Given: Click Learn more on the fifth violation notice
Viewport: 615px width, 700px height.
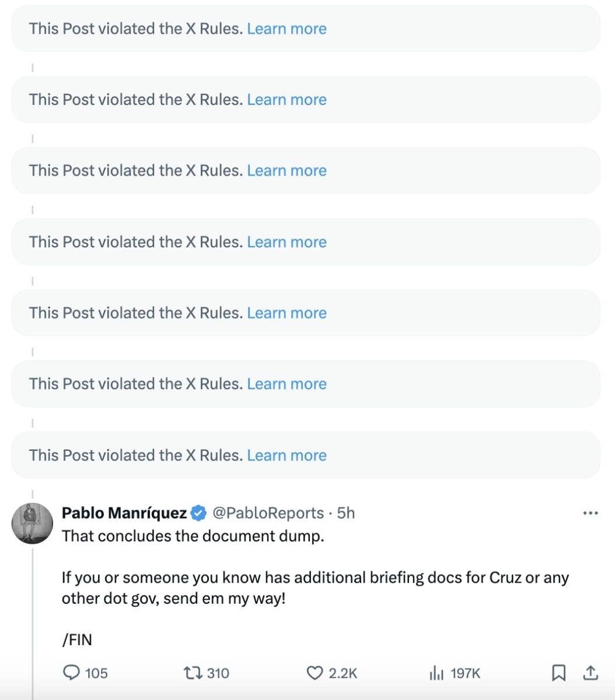Looking at the screenshot, I should coord(286,313).
